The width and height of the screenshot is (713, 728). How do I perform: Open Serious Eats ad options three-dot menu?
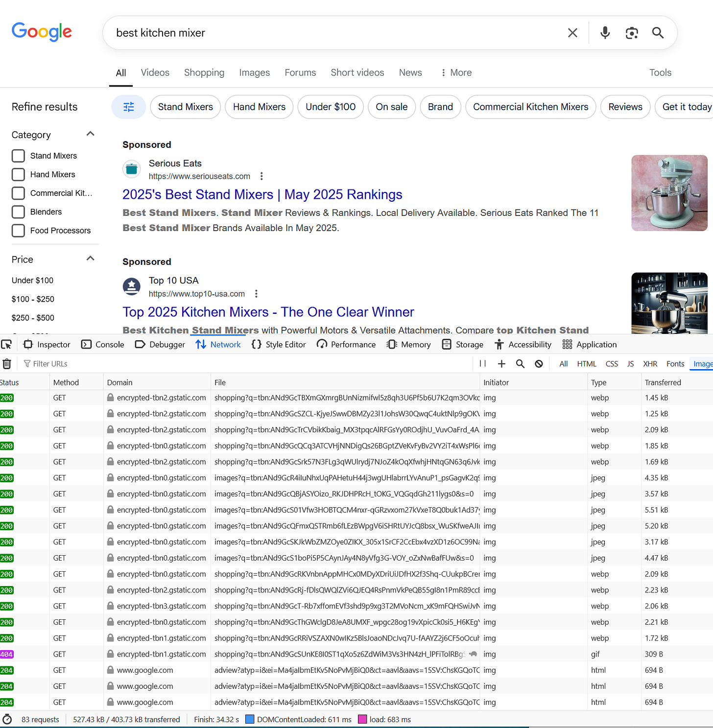point(261,176)
